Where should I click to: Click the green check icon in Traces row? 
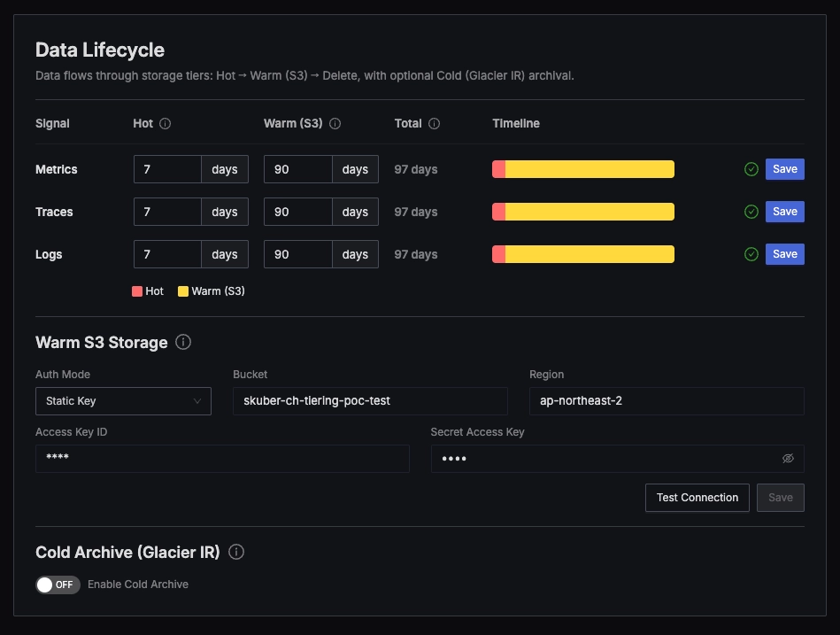point(751,212)
